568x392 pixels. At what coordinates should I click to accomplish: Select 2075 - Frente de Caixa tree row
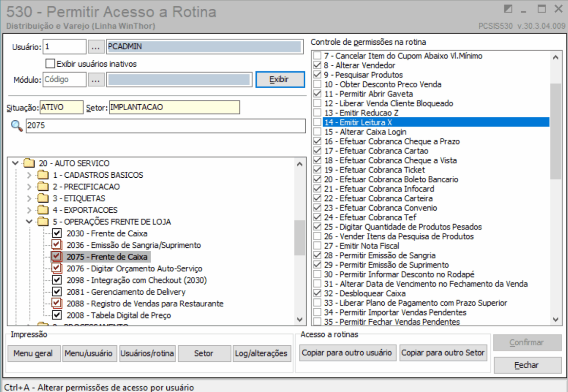pyautogui.click(x=107, y=257)
